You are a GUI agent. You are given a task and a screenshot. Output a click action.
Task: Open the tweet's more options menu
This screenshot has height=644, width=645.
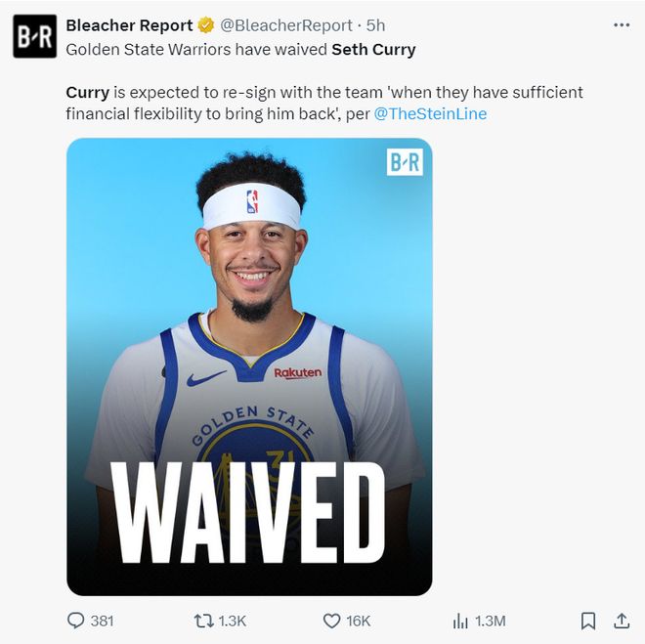[621, 25]
